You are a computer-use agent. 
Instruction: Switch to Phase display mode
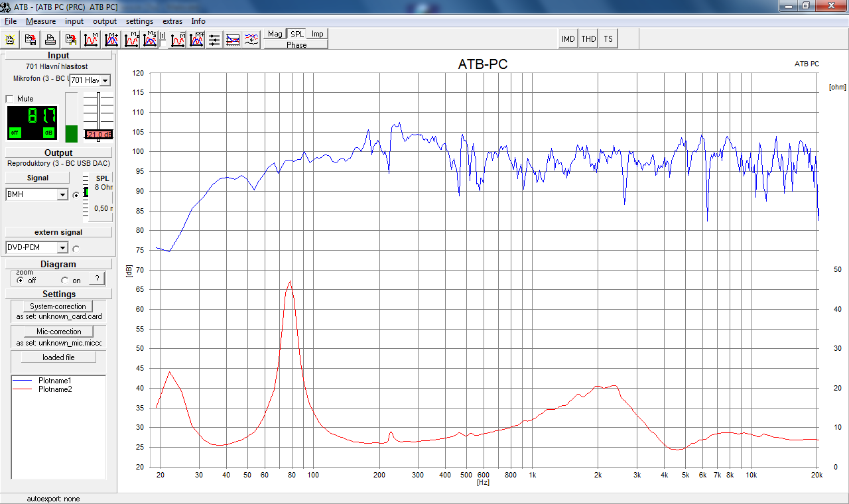coord(296,44)
